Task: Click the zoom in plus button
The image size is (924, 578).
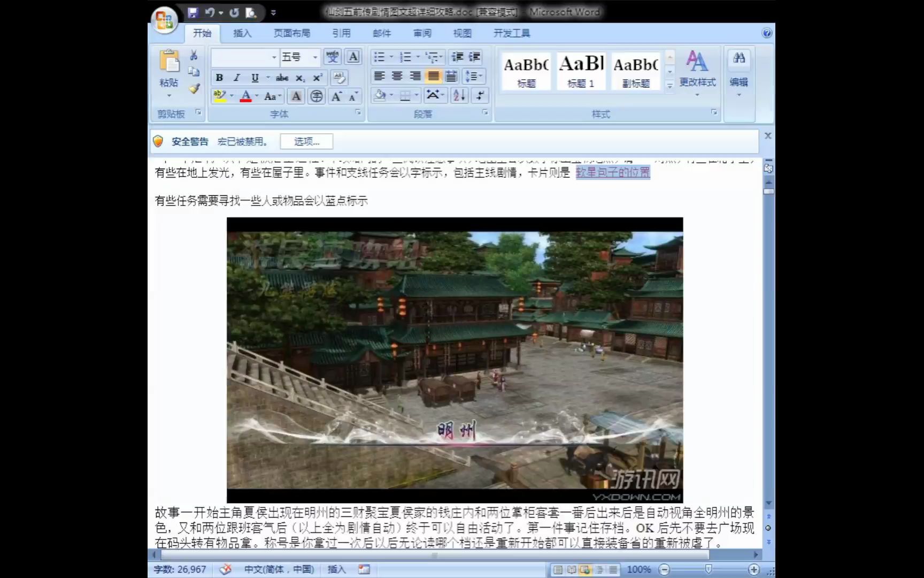Action: [x=753, y=569]
